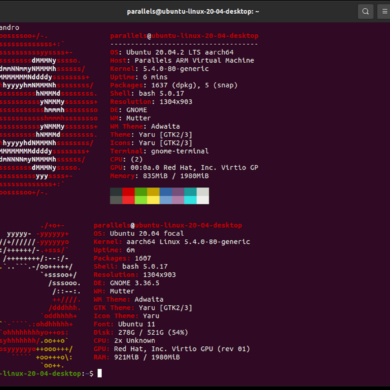
Task: Pick the white swatch in bottom row
Action: (203, 200)
